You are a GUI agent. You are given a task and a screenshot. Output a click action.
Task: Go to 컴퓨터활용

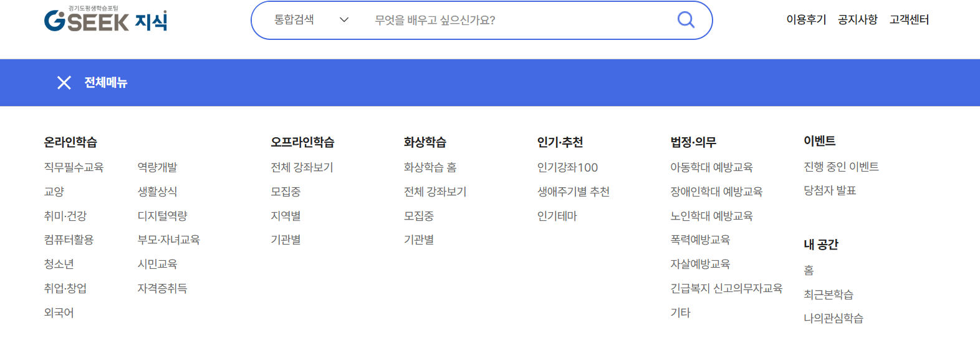[x=69, y=240]
